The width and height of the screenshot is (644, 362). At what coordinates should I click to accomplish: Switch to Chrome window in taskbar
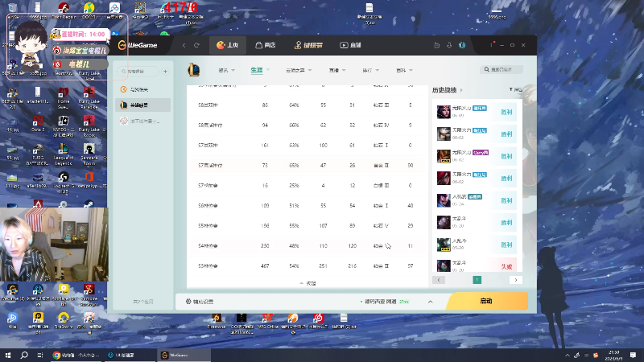76,355
